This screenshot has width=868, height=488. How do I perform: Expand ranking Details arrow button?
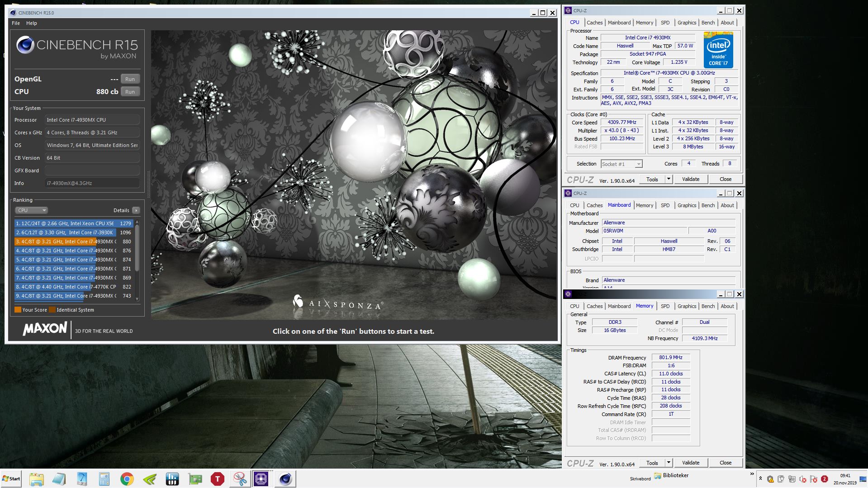pos(136,210)
